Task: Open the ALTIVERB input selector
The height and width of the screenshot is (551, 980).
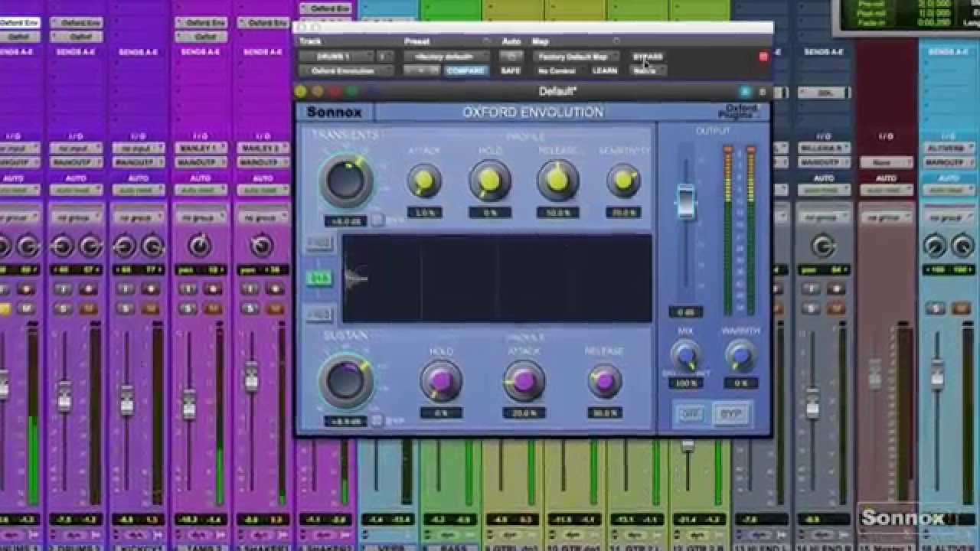Action: (949, 148)
